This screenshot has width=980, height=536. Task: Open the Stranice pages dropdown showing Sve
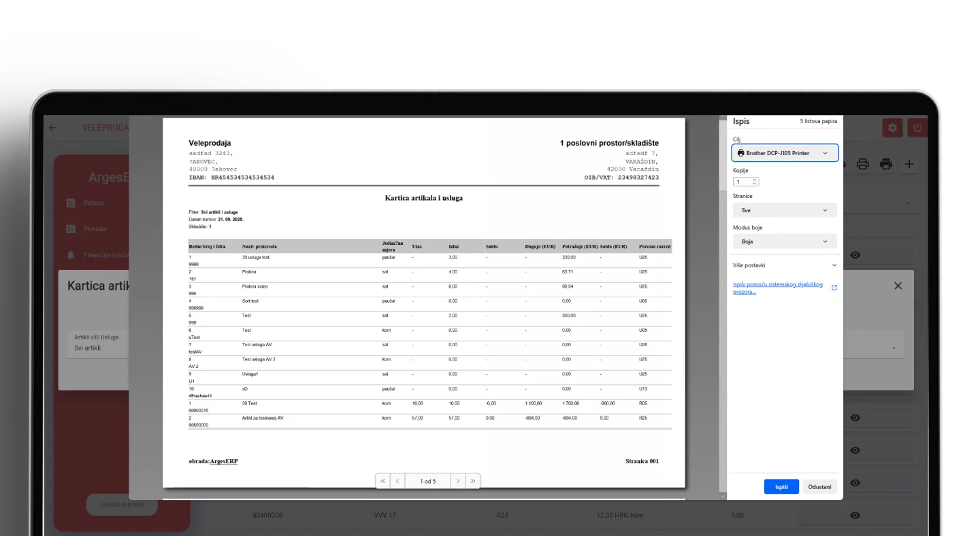point(785,211)
